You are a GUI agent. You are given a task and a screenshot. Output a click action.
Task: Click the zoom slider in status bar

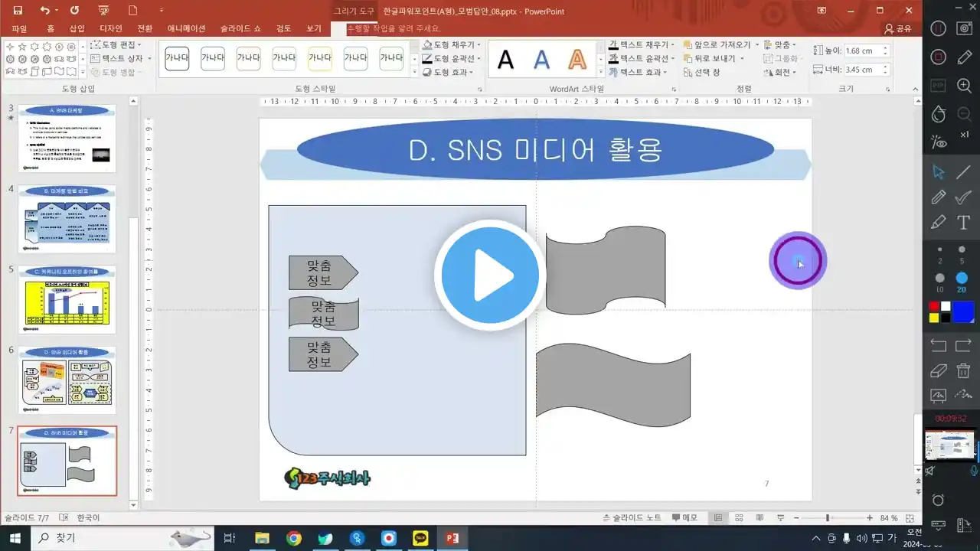tap(828, 518)
